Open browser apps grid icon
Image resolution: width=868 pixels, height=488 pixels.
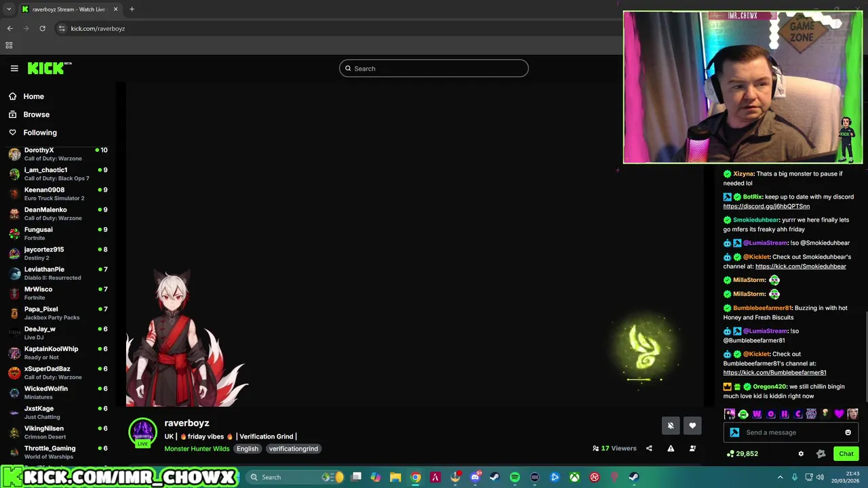tap(9, 45)
